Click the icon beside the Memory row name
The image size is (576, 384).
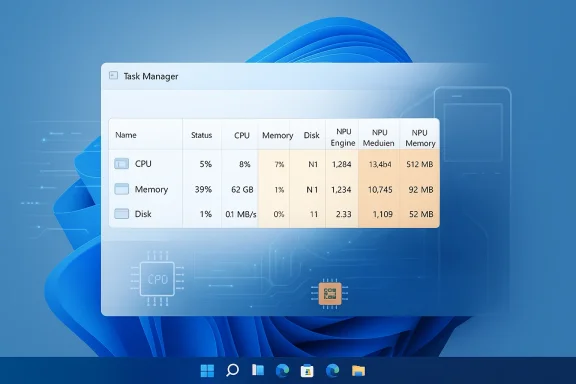click(122, 189)
